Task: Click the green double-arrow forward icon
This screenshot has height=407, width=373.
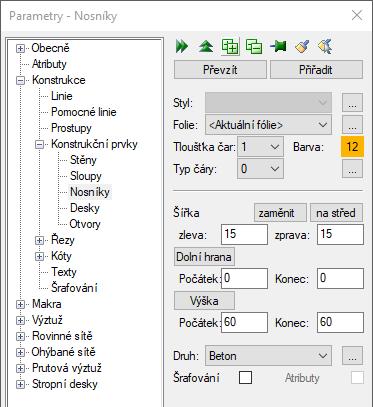Action: (182, 46)
